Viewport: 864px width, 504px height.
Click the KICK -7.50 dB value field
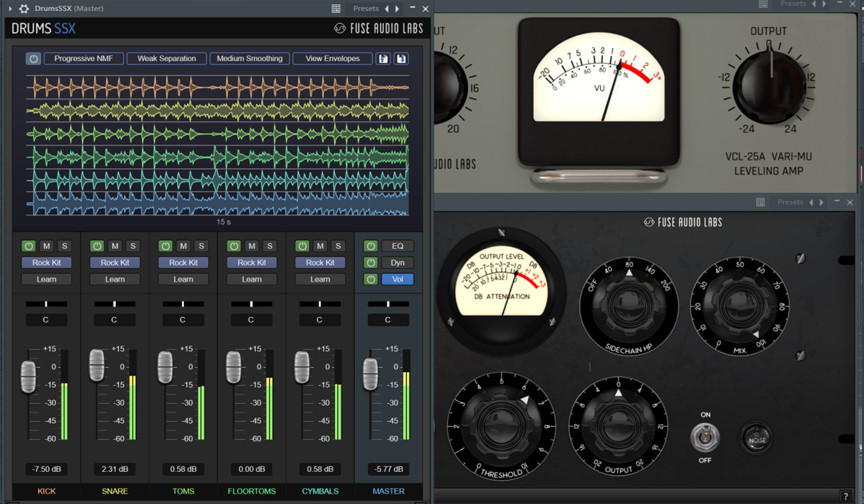(x=47, y=469)
